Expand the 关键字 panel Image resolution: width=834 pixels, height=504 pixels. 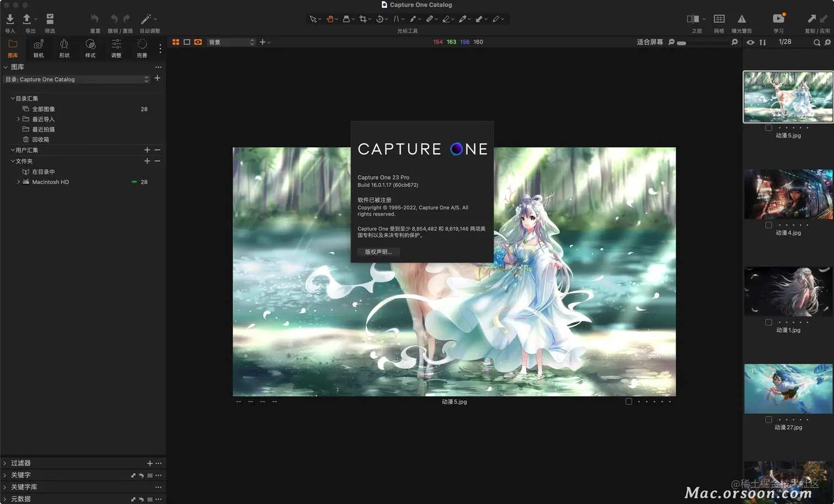coord(5,475)
